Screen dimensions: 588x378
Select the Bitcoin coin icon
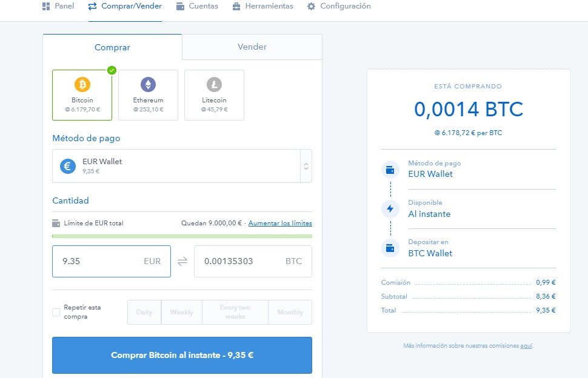pyautogui.click(x=82, y=84)
